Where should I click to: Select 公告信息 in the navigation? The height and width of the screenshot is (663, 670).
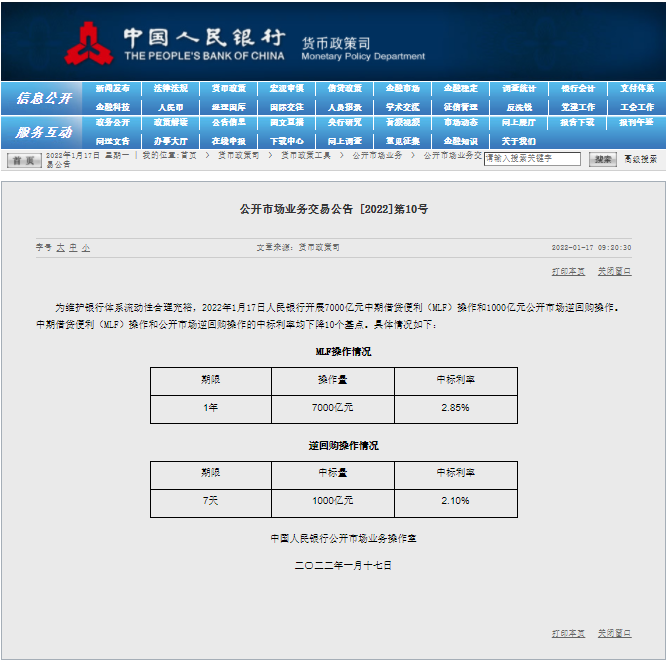click(229, 123)
